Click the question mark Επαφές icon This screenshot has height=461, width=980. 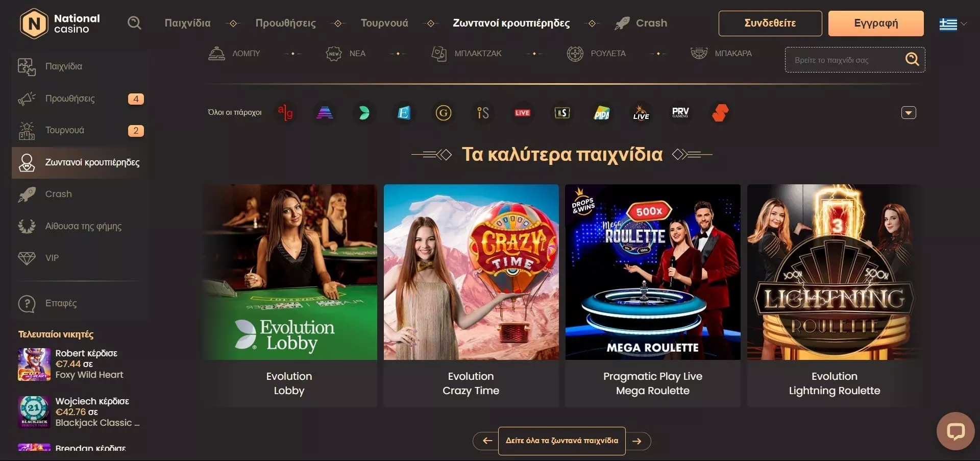pyautogui.click(x=27, y=304)
